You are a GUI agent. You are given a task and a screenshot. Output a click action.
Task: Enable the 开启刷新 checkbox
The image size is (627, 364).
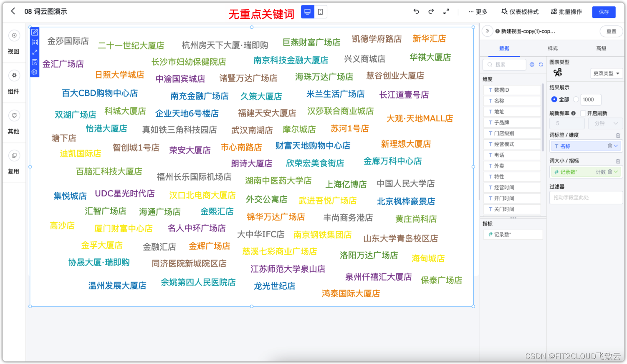click(583, 113)
